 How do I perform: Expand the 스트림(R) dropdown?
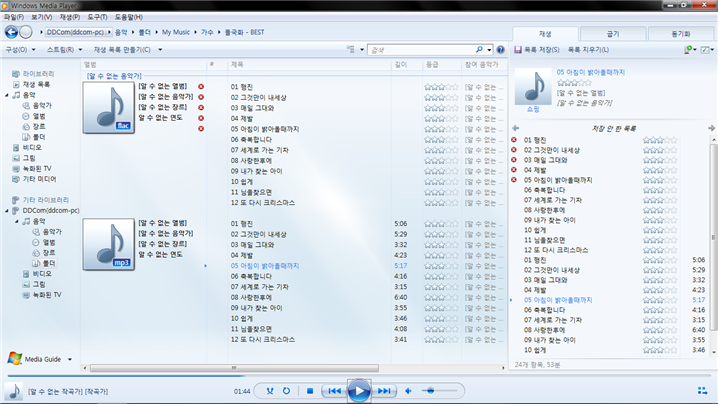[65, 49]
